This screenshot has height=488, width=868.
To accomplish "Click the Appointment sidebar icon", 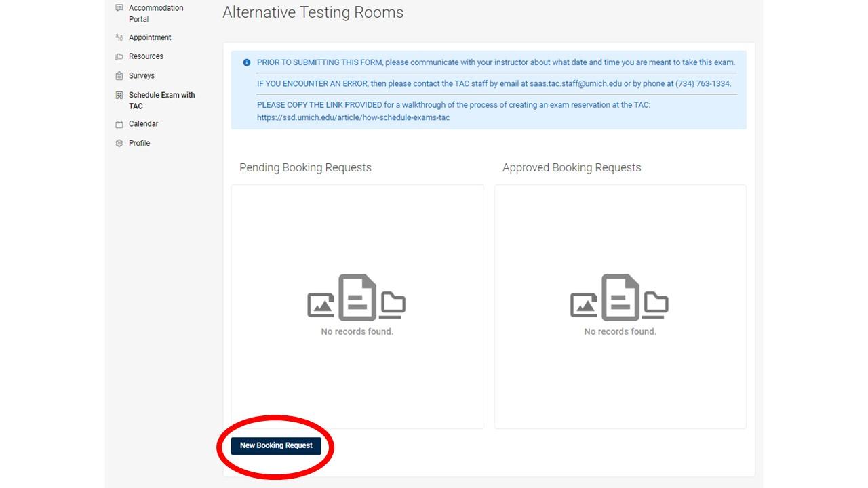I will point(119,37).
